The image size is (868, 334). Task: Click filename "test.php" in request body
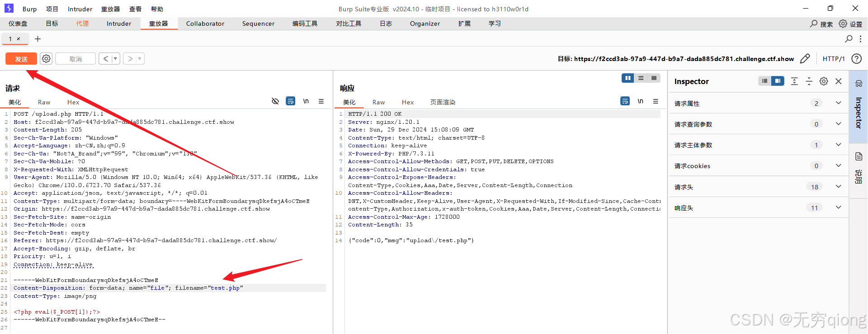pyautogui.click(x=225, y=288)
